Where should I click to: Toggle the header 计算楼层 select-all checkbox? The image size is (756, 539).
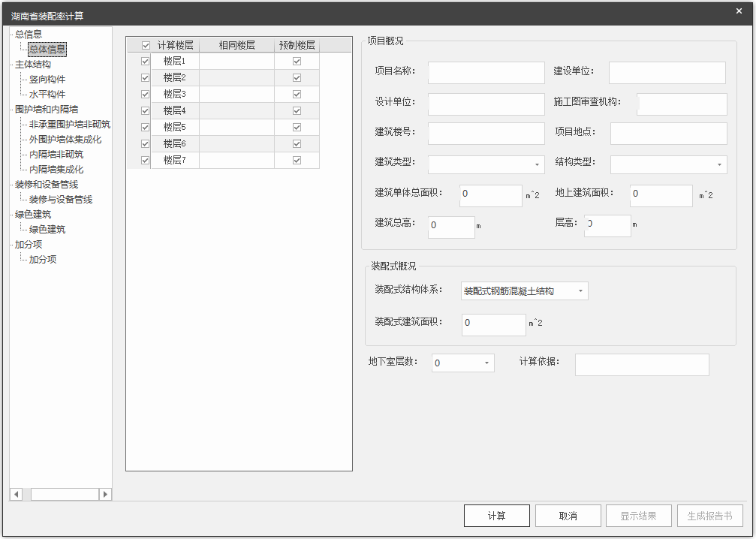pyautogui.click(x=146, y=45)
